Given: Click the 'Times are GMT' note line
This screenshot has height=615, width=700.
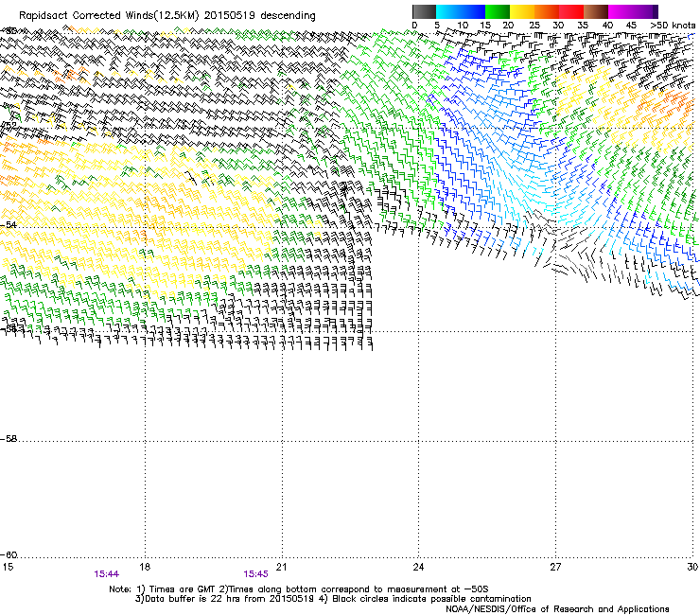Looking at the screenshot, I should 298,589.
